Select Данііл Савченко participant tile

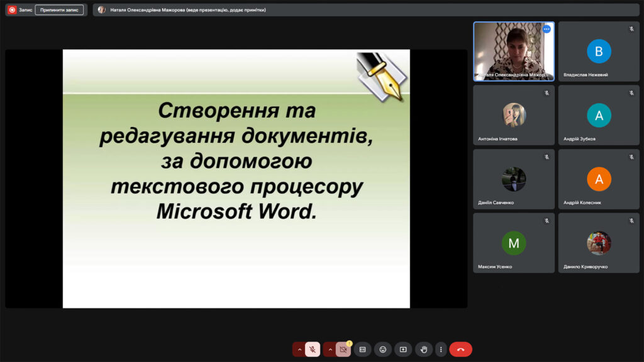click(514, 179)
